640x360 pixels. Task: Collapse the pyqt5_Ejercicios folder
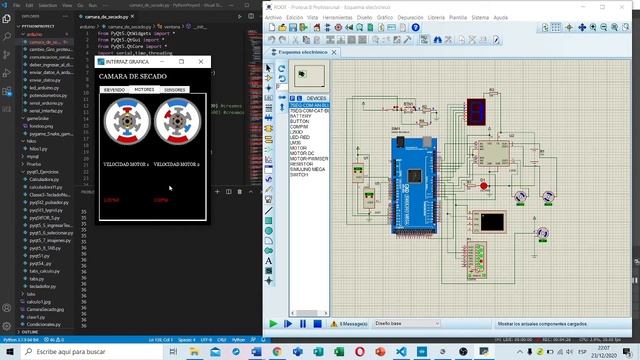pyautogui.click(x=42, y=172)
